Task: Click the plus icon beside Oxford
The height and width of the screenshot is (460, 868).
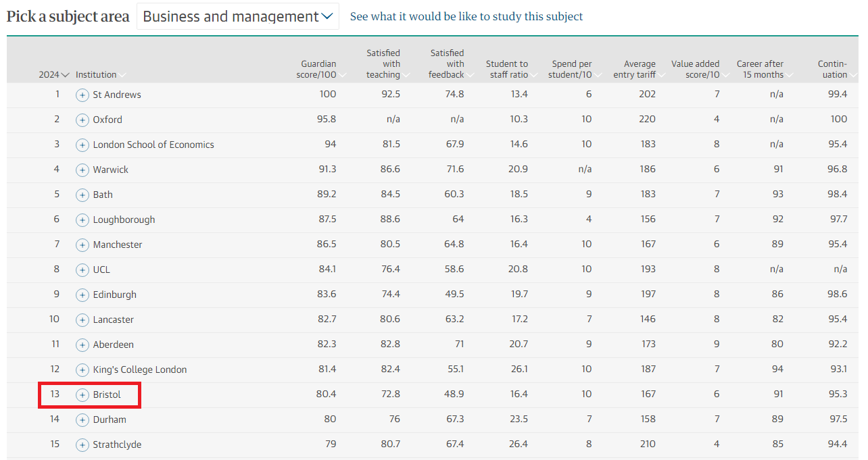Action: tap(82, 120)
